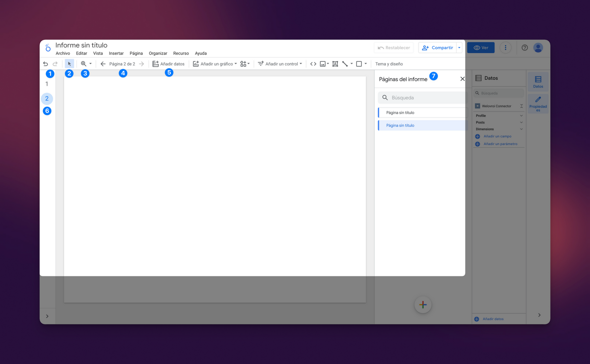Screen dimensions: 590x364
Task: Click the Compartir button
Action: (437, 47)
